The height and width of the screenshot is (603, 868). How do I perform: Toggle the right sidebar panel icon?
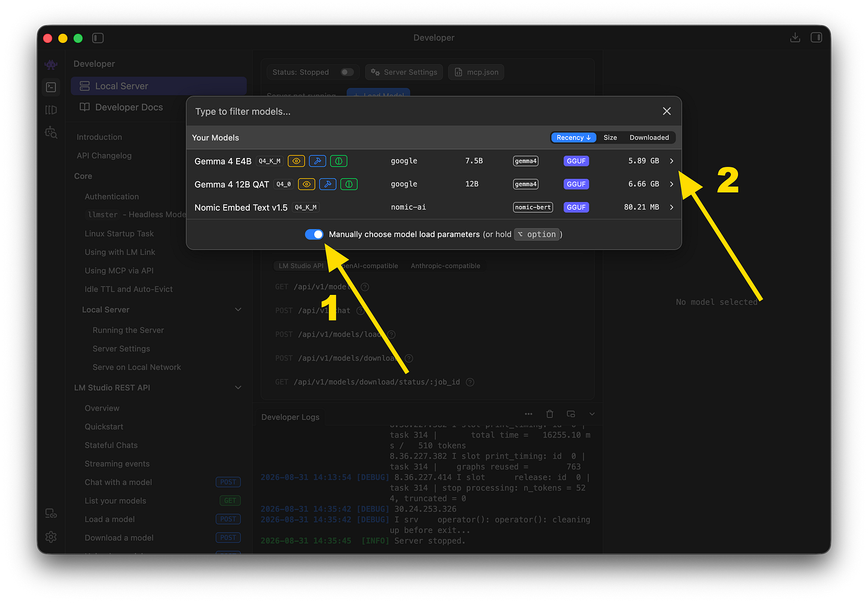pyautogui.click(x=816, y=38)
